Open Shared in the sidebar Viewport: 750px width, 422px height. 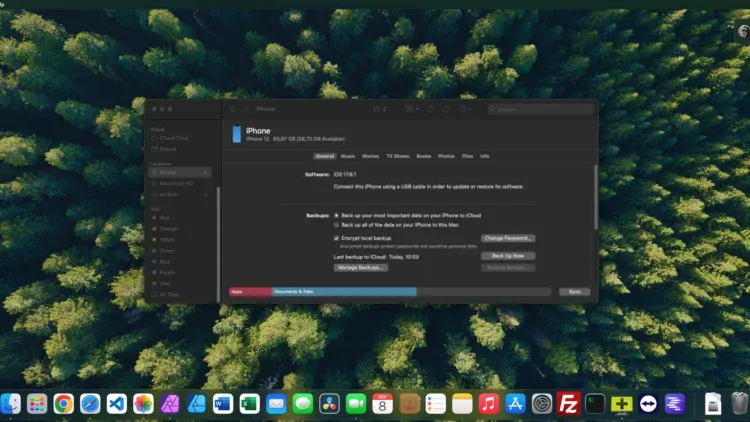pos(168,149)
